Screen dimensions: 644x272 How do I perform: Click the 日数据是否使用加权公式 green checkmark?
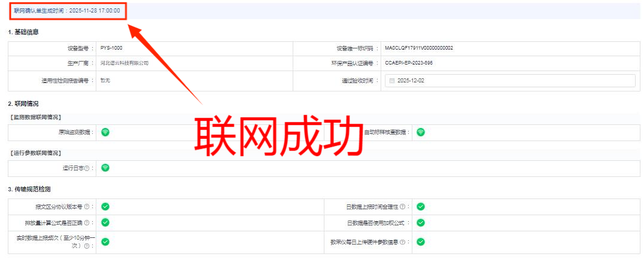coord(421,222)
